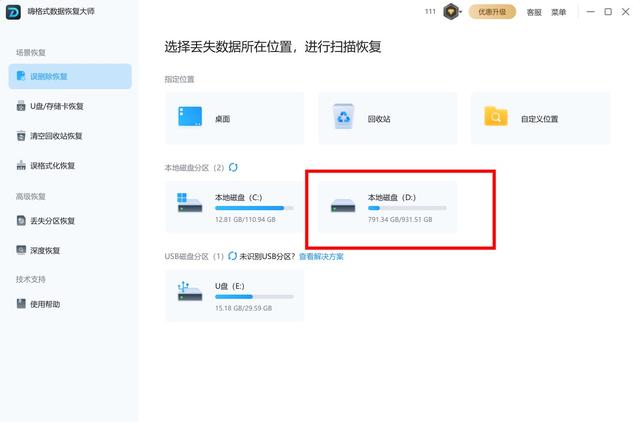
Task: Click the 误格式化恢复 icon
Action: coord(21,165)
